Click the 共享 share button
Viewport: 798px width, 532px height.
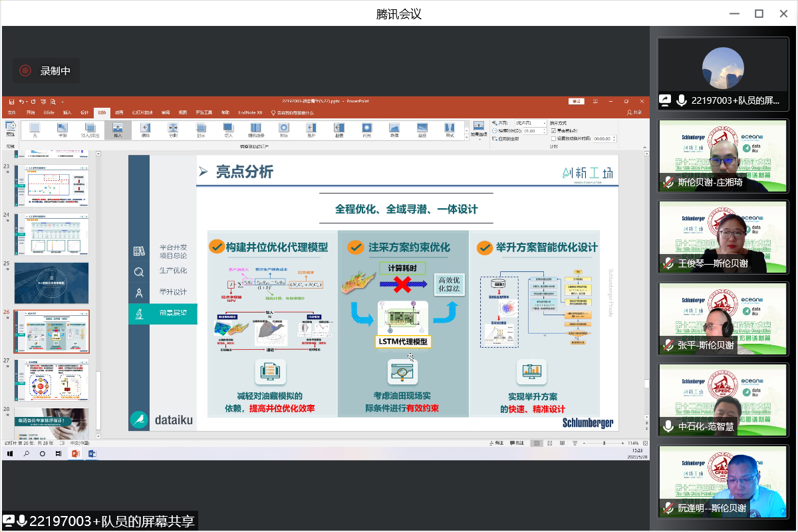point(634,112)
